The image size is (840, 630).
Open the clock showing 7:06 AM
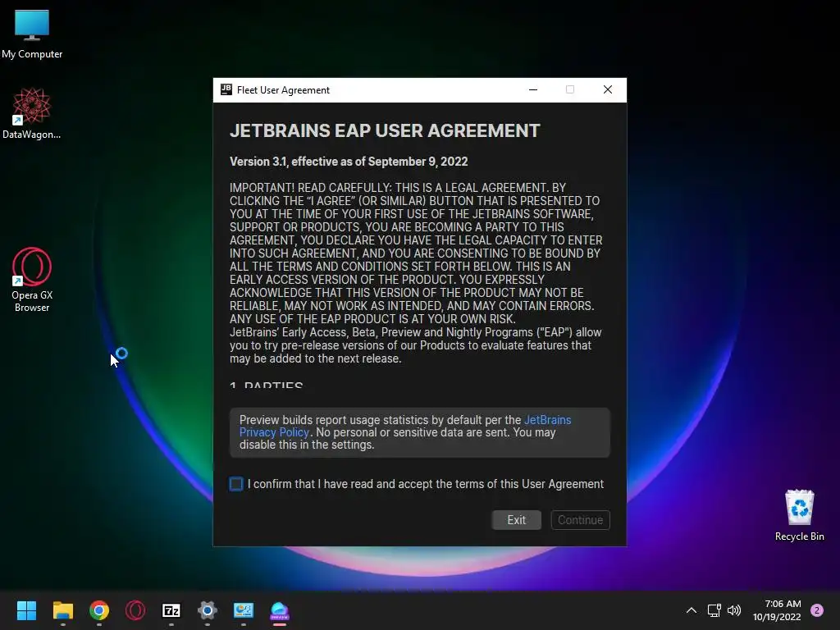(777, 610)
